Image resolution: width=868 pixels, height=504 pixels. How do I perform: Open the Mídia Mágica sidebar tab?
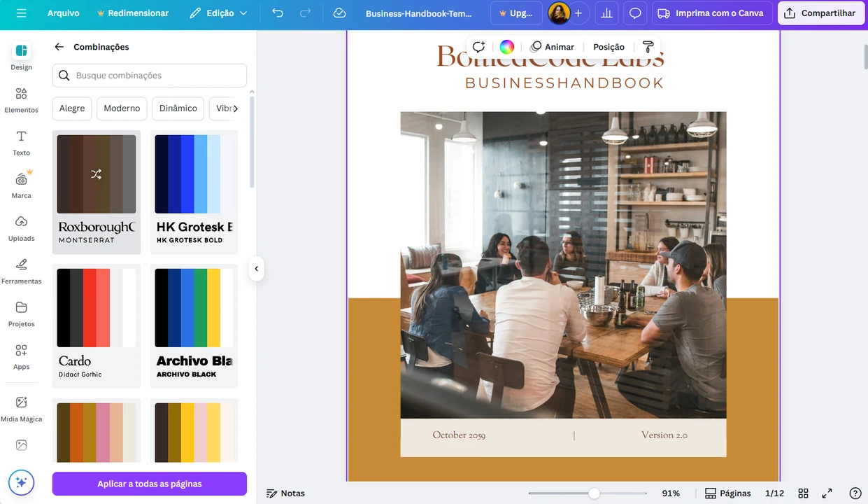21,409
